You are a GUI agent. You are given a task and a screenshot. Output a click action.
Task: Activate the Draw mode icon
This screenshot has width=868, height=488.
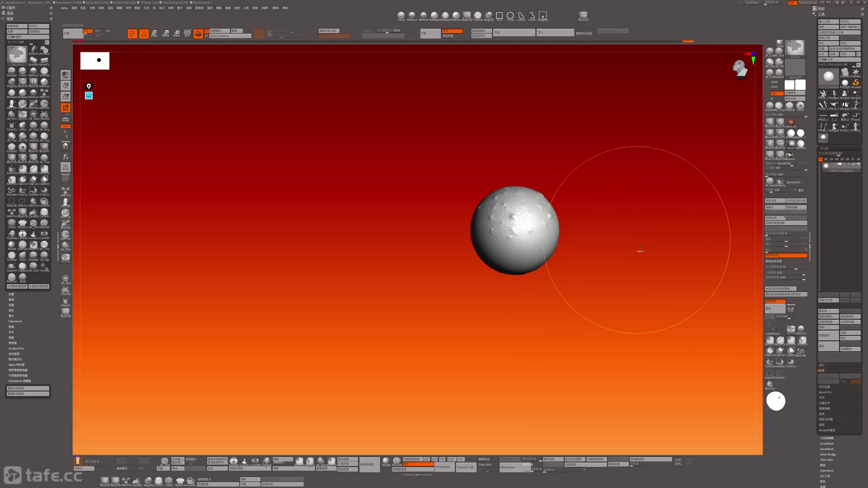coord(144,34)
